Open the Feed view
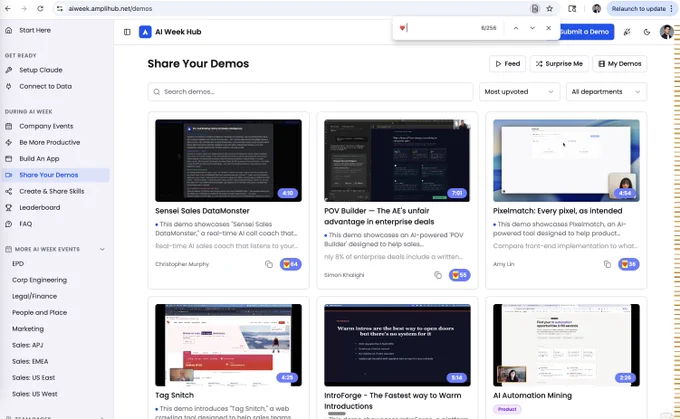Screen dimensions: 680x419 [507, 64]
